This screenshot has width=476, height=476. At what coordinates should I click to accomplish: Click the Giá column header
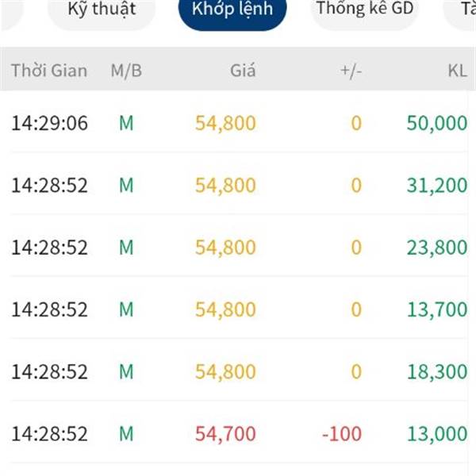click(x=243, y=71)
